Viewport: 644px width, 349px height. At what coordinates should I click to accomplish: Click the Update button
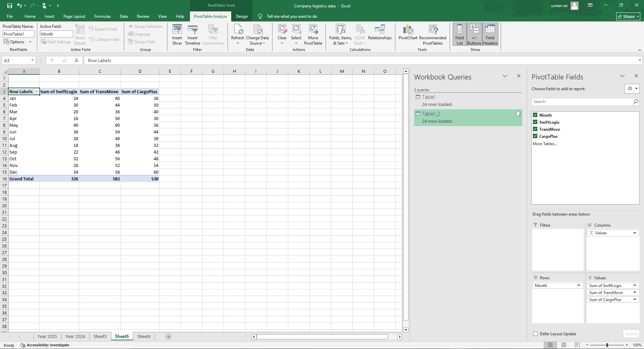631,334
